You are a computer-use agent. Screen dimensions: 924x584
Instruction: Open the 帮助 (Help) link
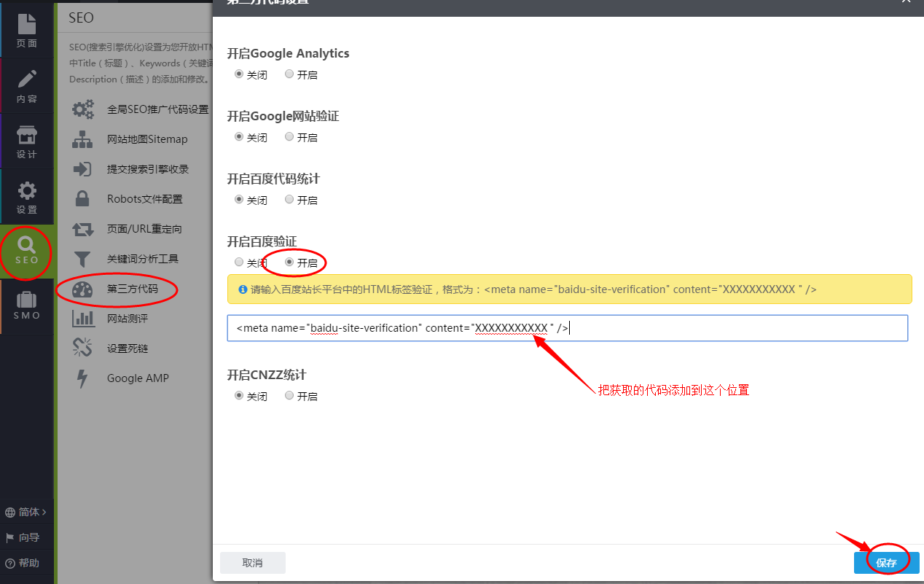tap(23, 563)
